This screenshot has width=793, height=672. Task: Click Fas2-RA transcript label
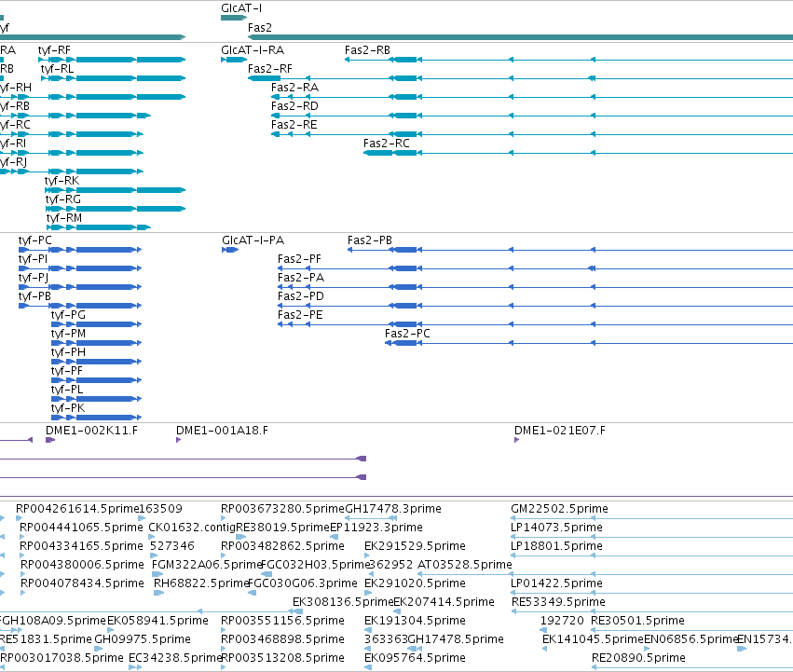coord(294,88)
